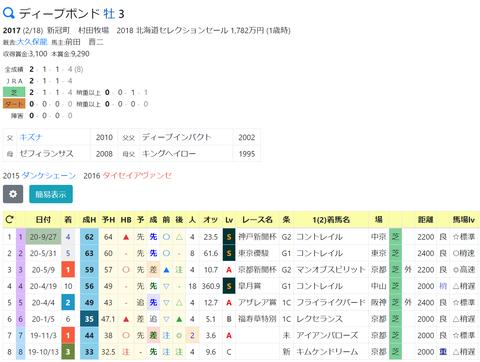Click green triangle mark in 福寿草特別 row
This screenshot has height=362, width=480.
point(179,319)
